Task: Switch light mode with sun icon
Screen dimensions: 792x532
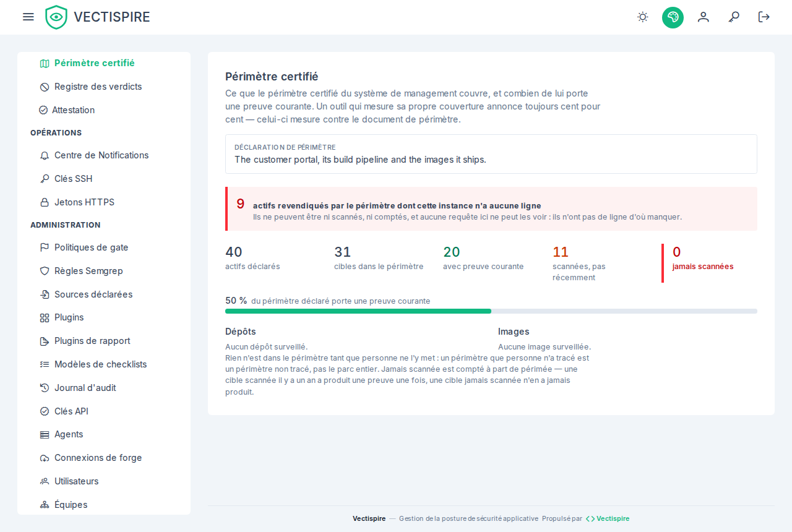Action: coord(643,17)
